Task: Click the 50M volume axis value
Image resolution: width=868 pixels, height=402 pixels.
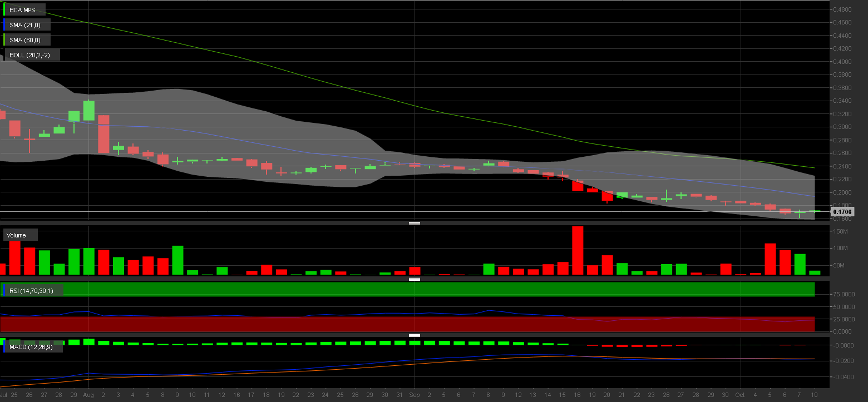Action: pos(839,265)
